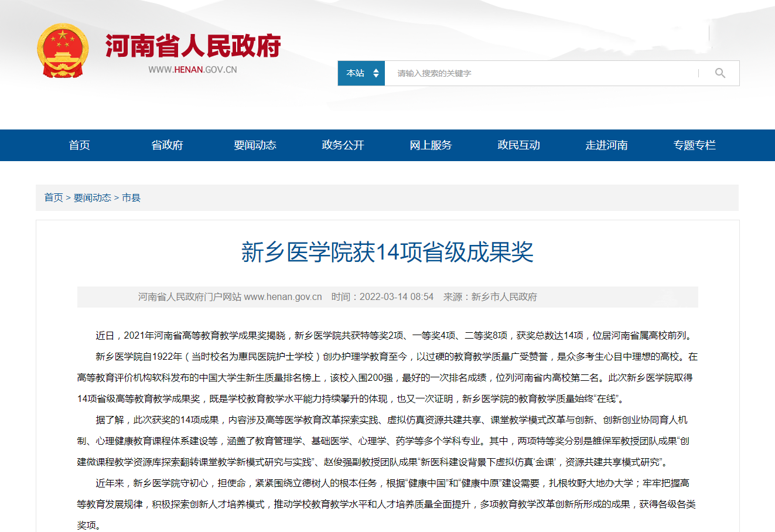Open the 网上服务 navigation item
Viewport: 775px width, 532px height.
pyautogui.click(x=431, y=145)
